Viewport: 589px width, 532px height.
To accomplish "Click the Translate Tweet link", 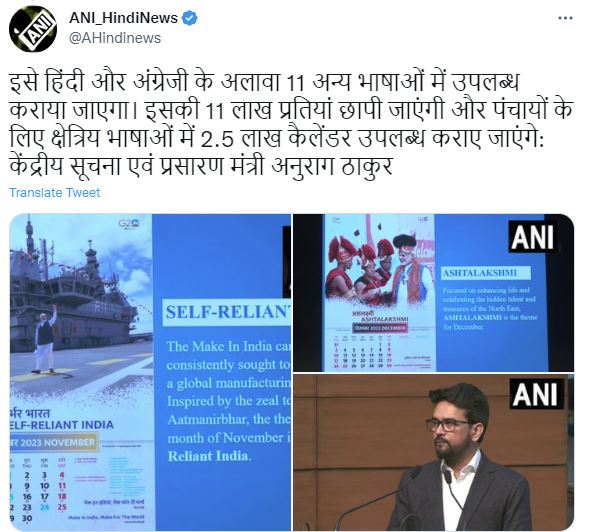I will pyautogui.click(x=54, y=193).
